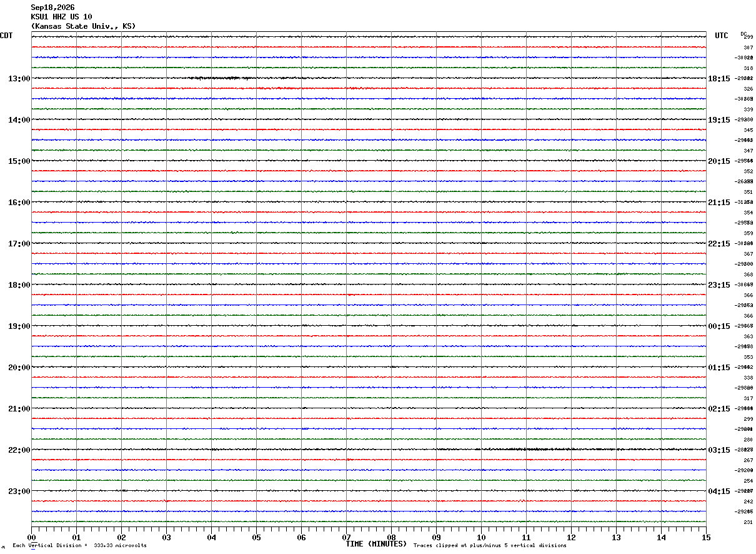Click the 13:00 CDT time label
Viewport: 756px width, 554px height.
pyautogui.click(x=19, y=79)
